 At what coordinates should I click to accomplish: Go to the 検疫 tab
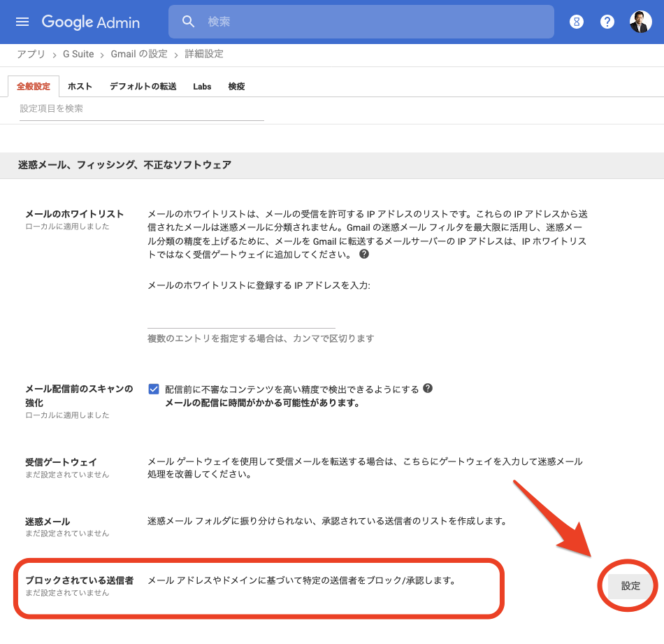click(236, 87)
